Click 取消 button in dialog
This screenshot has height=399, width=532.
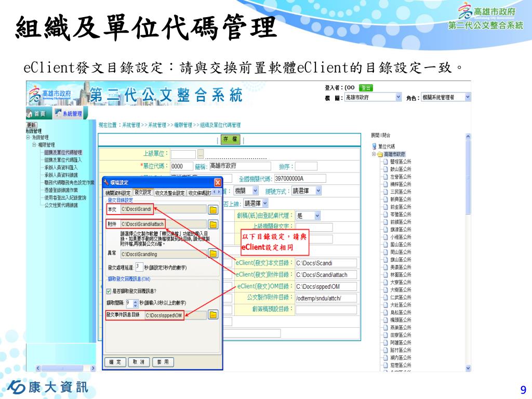139,362
